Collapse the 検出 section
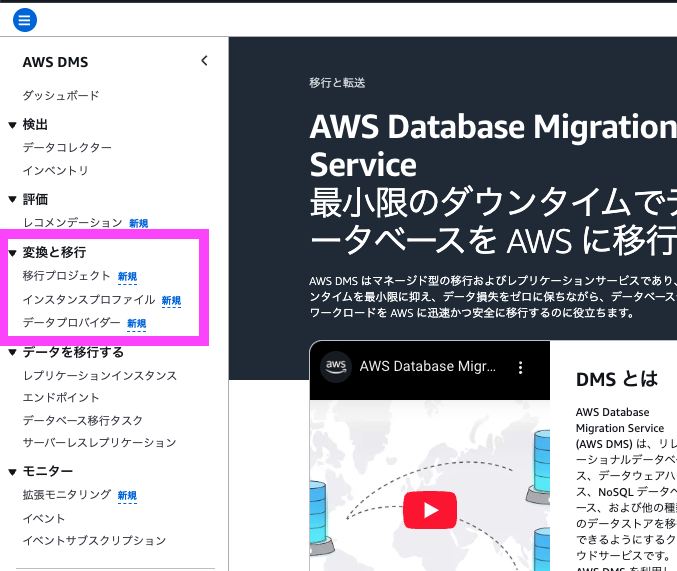677x571 pixels. [13, 125]
